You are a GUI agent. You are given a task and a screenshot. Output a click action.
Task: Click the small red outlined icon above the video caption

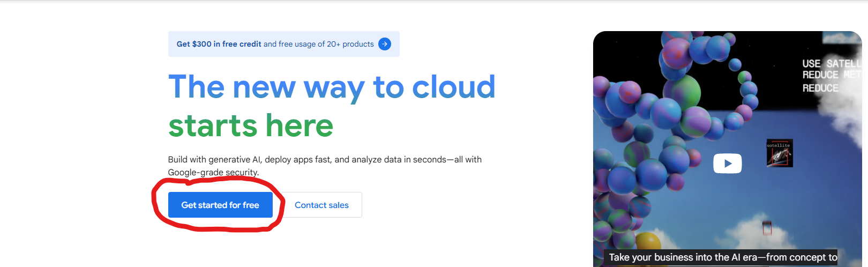coord(767,228)
